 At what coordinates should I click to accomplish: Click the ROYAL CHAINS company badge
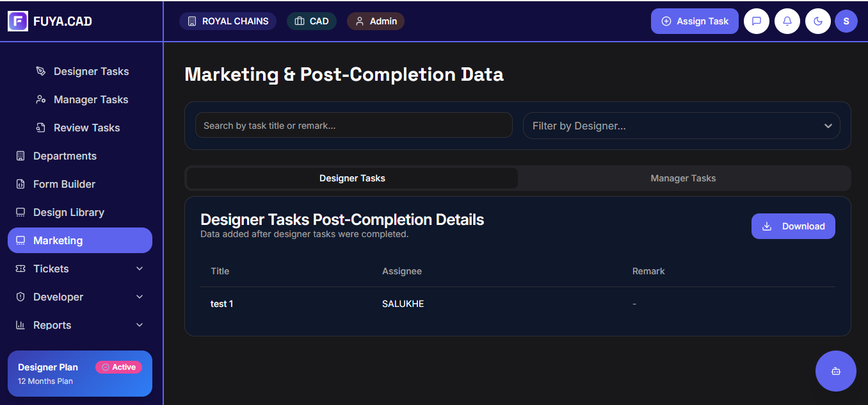pyautogui.click(x=228, y=21)
